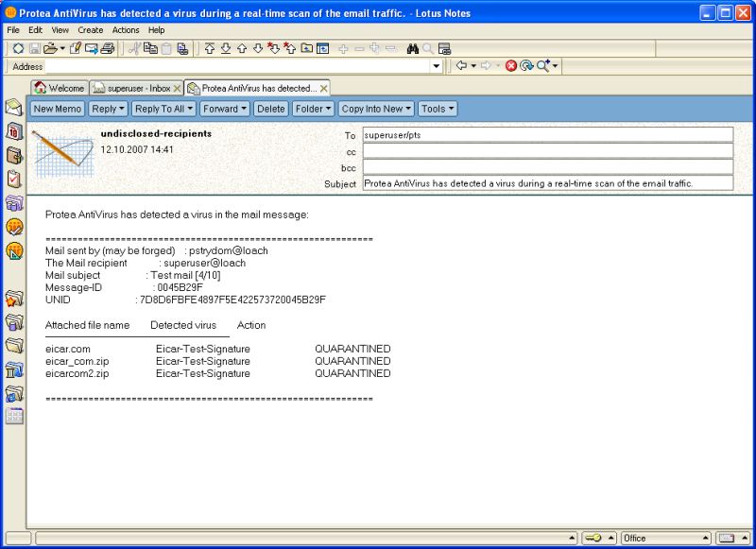The width and height of the screenshot is (756, 549).
Task: Click the empty bcc field
Action: (548, 167)
